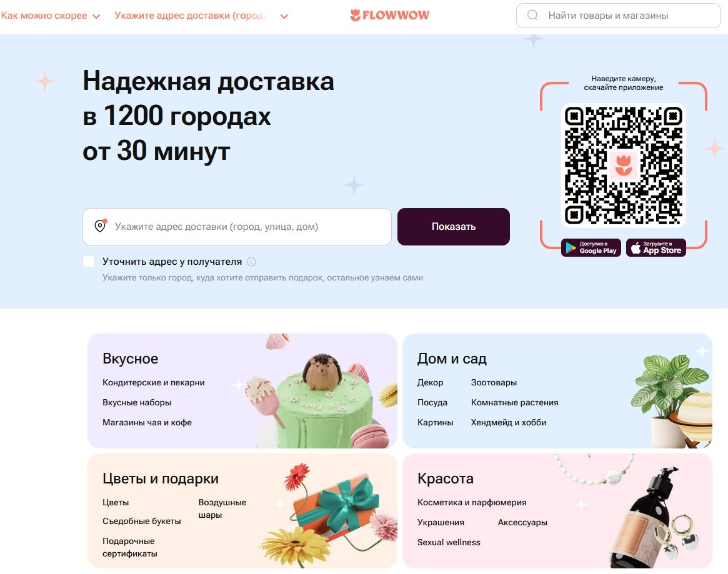The image size is (728, 574).
Task: Select Съедобные букеты category
Action: pyautogui.click(x=142, y=521)
